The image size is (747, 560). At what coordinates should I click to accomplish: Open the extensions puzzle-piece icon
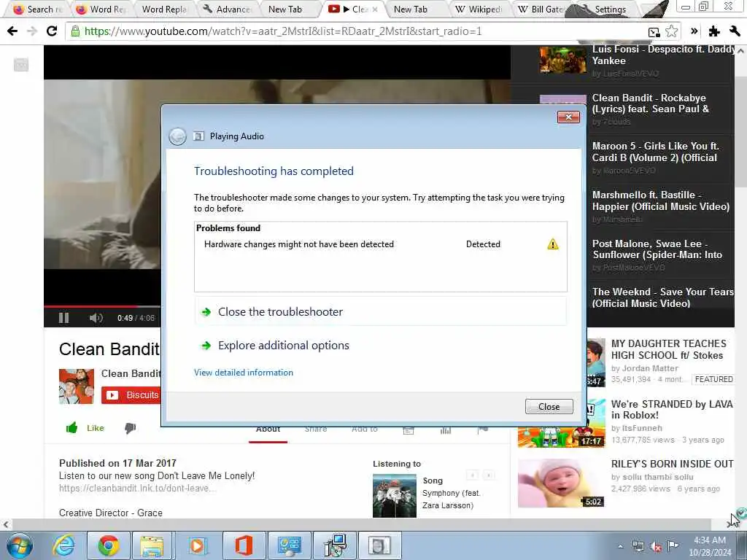click(x=714, y=31)
